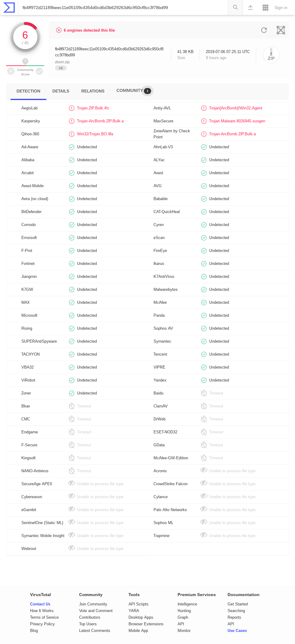This screenshot has height=644, width=295.
Task: Switch to the DETAILS tab
Action: 61,91
